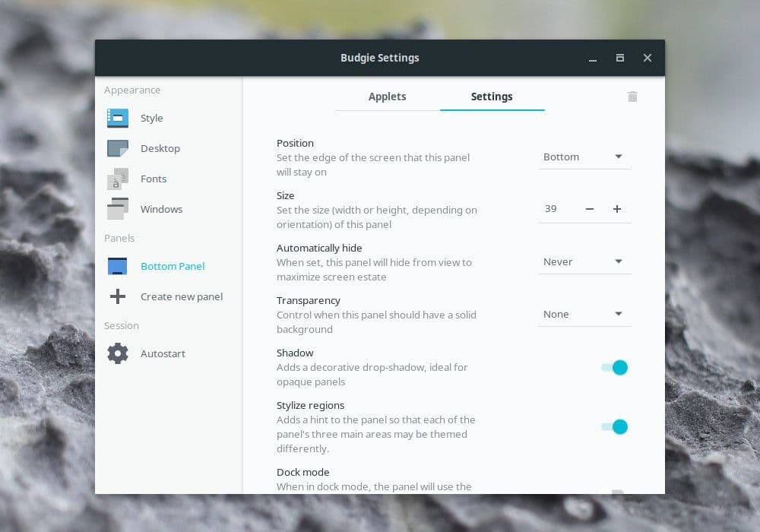Minimize the Budgie Settings window
760x532 pixels.
tap(592, 59)
